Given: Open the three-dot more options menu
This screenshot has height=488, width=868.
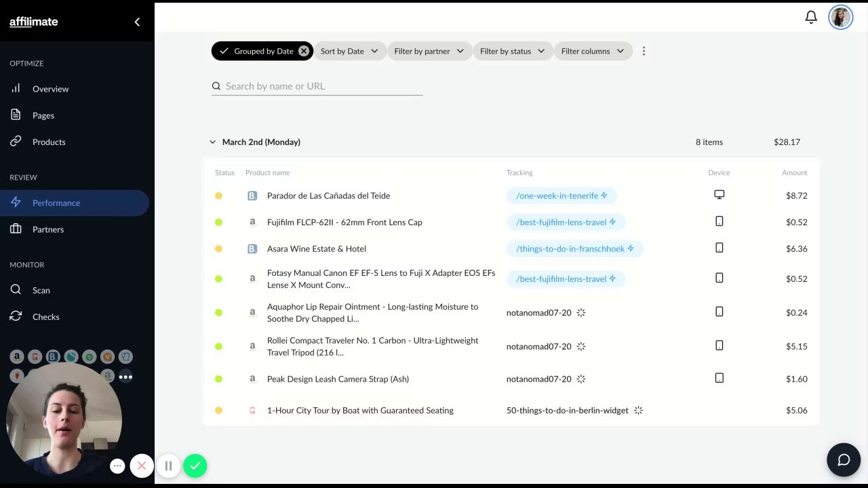Looking at the screenshot, I should click(644, 51).
